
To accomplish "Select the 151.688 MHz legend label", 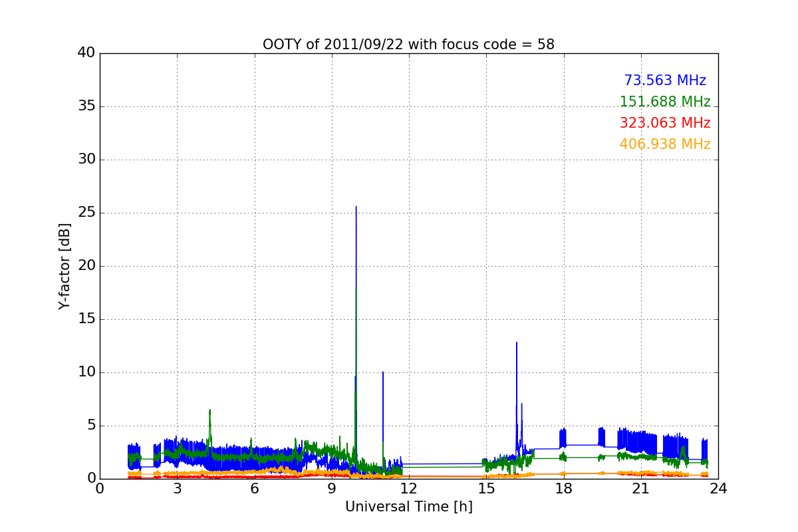I will (665, 102).
